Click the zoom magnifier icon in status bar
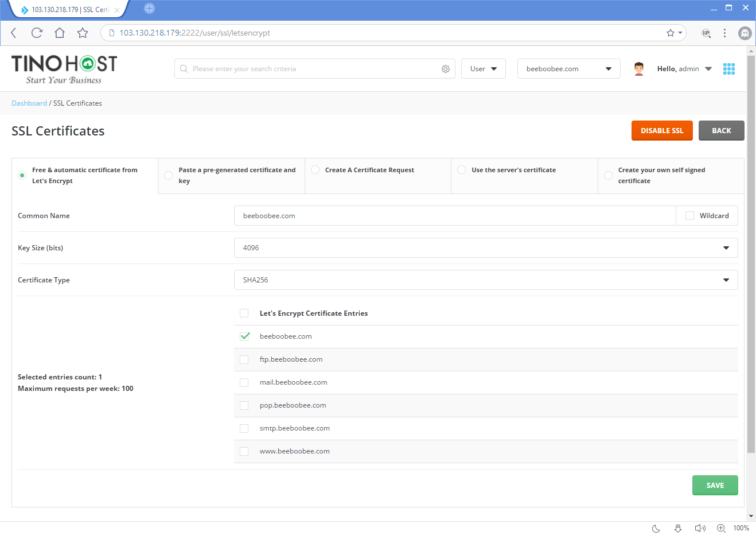756x535 pixels. (721, 528)
